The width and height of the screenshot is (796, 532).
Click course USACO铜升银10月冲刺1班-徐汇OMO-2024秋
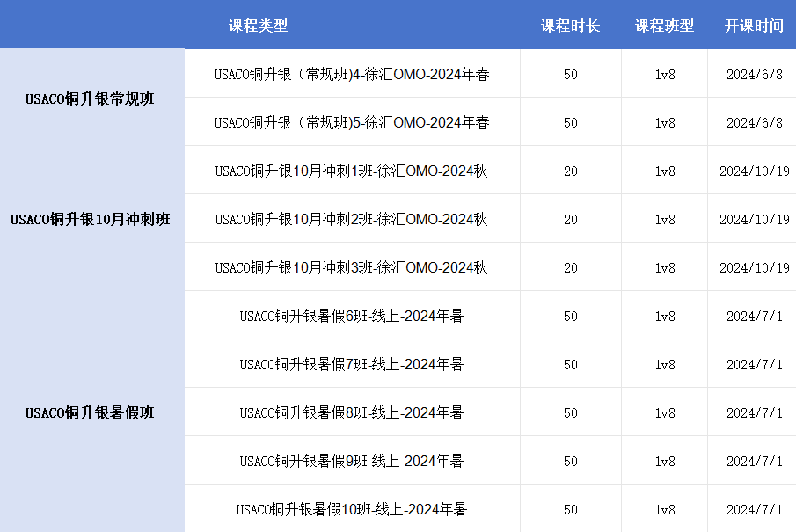(351, 171)
